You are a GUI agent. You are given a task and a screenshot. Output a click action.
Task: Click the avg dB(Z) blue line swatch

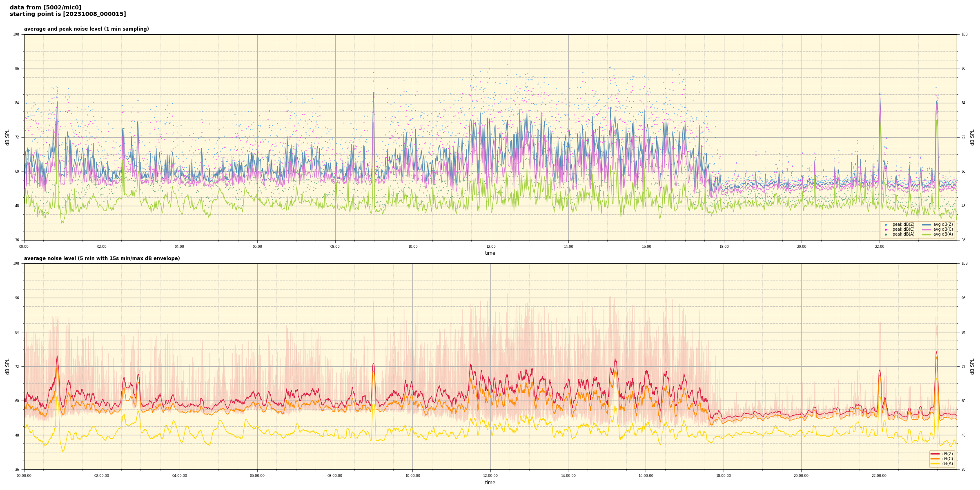927,225
